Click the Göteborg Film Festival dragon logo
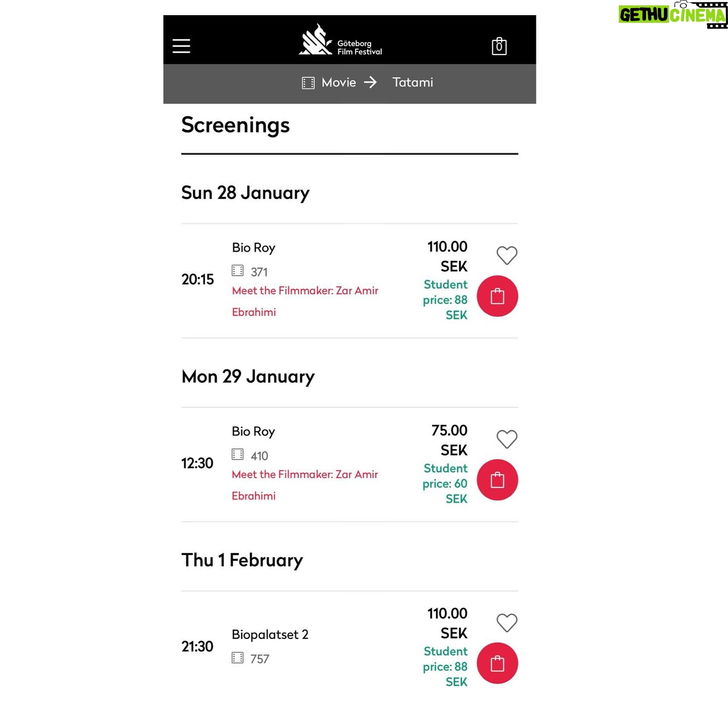 pyautogui.click(x=315, y=39)
